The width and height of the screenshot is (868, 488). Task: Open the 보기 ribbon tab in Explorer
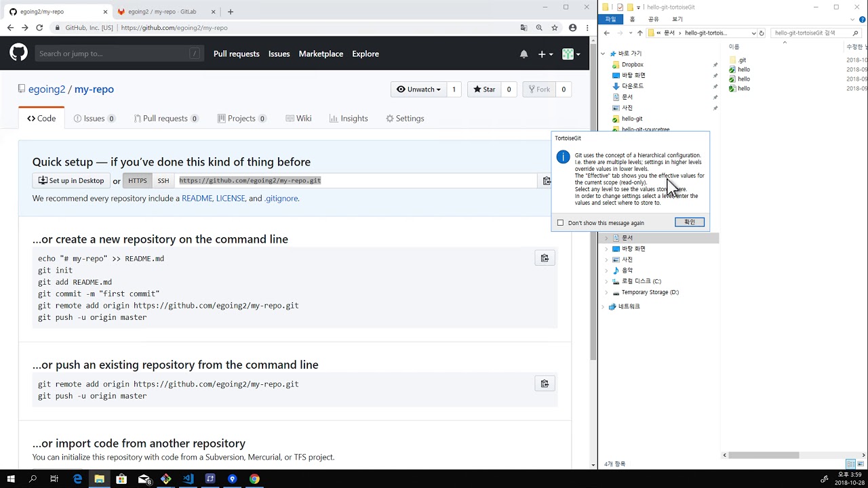677,19
